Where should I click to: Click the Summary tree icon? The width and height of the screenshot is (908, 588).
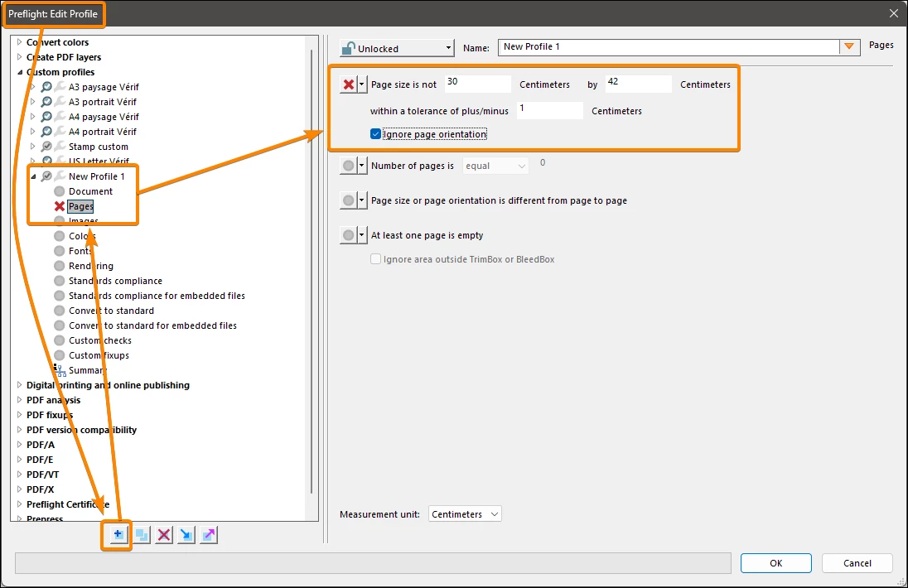click(59, 370)
